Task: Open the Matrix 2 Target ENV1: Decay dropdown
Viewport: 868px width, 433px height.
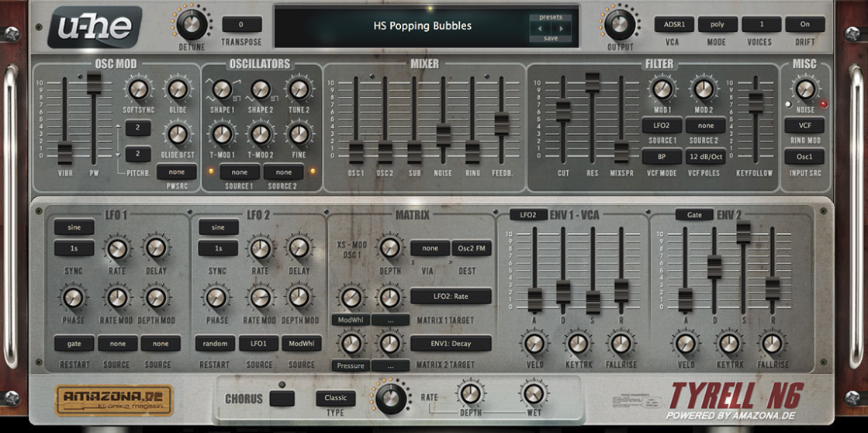Action: pos(451,343)
